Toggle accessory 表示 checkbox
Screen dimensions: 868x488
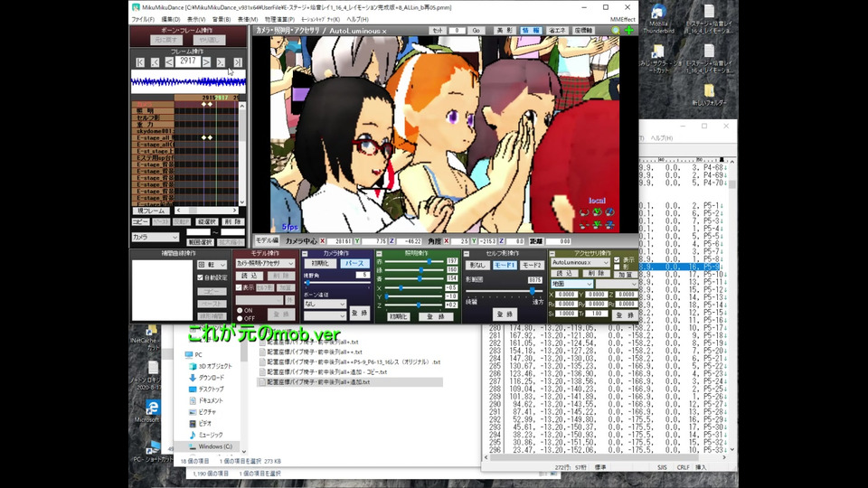(x=617, y=259)
